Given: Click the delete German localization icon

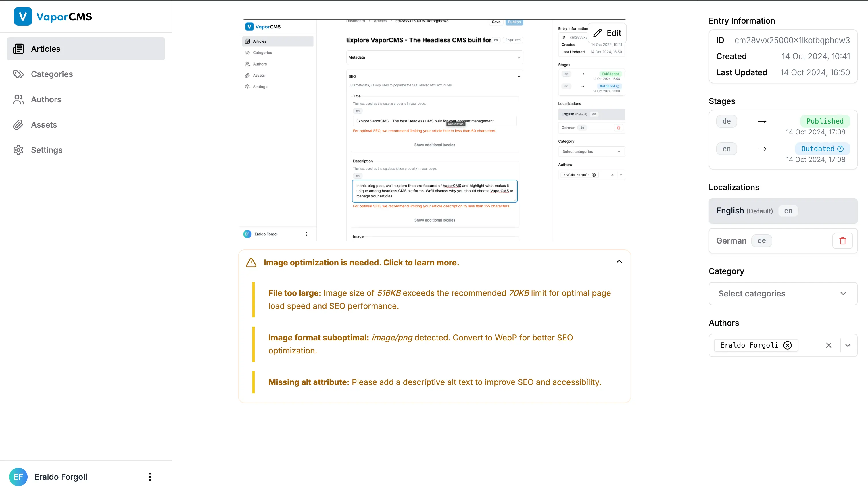Looking at the screenshot, I should click(843, 241).
